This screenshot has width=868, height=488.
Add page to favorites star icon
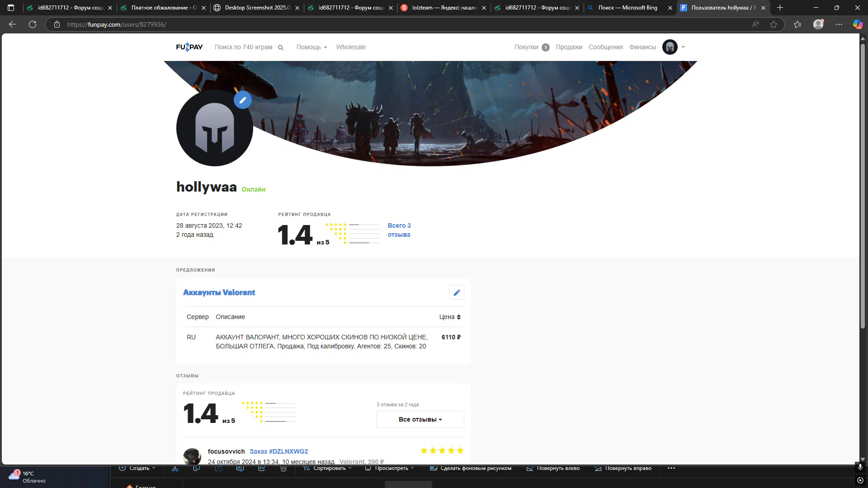774,24
